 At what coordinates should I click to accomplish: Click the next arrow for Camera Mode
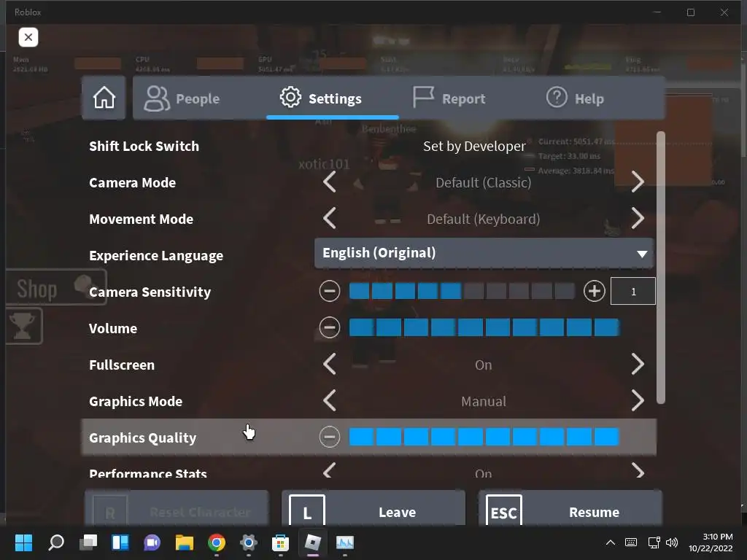pyautogui.click(x=638, y=182)
